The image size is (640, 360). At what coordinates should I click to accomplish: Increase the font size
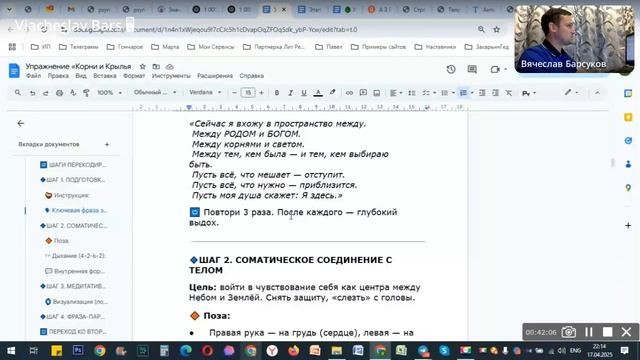tap(261, 93)
